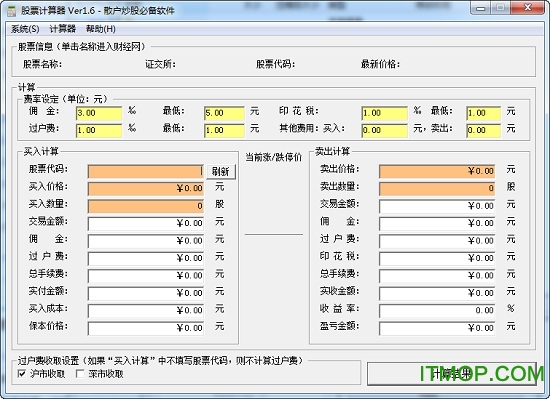Click the 股票代码: label in 股票信息
Viewport: 550px width, 399px height.
point(275,65)
